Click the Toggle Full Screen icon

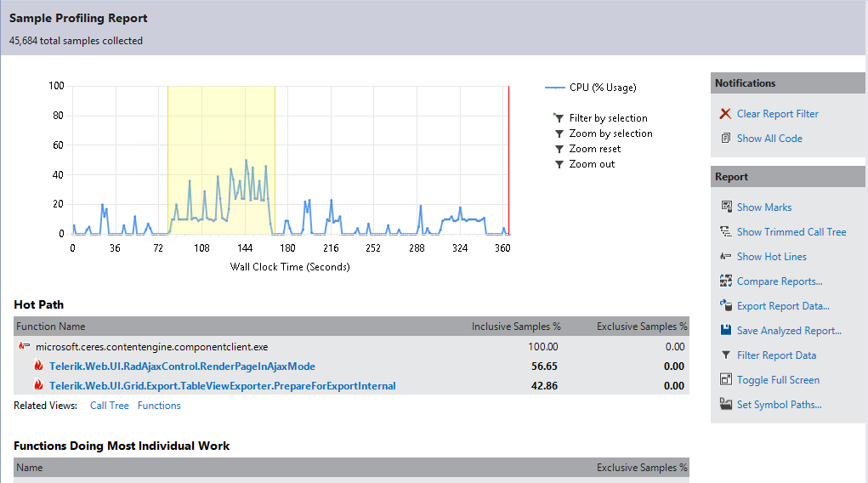[726, 379]
